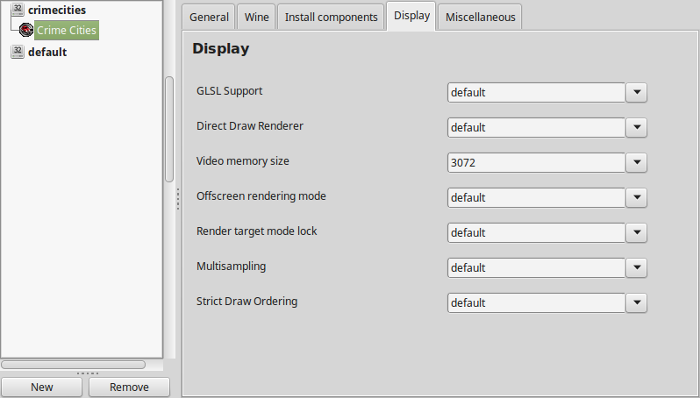Switch to the General tab
The height and width of the screenshot is (398, 700).
pyautogui.click(x=208, y=17)
